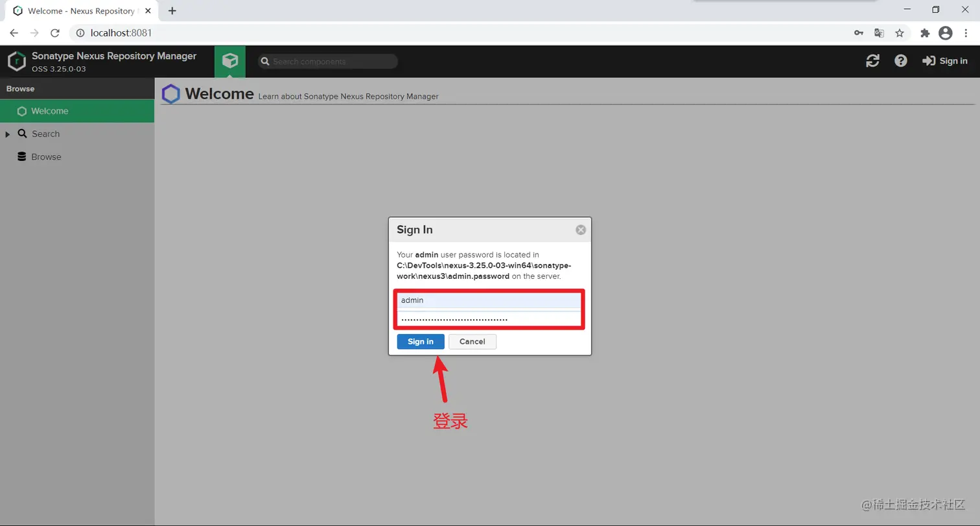Bookmark page with the star icon
Screen dimensions: 980x526
pyautogui.click(x=900, y=33)
